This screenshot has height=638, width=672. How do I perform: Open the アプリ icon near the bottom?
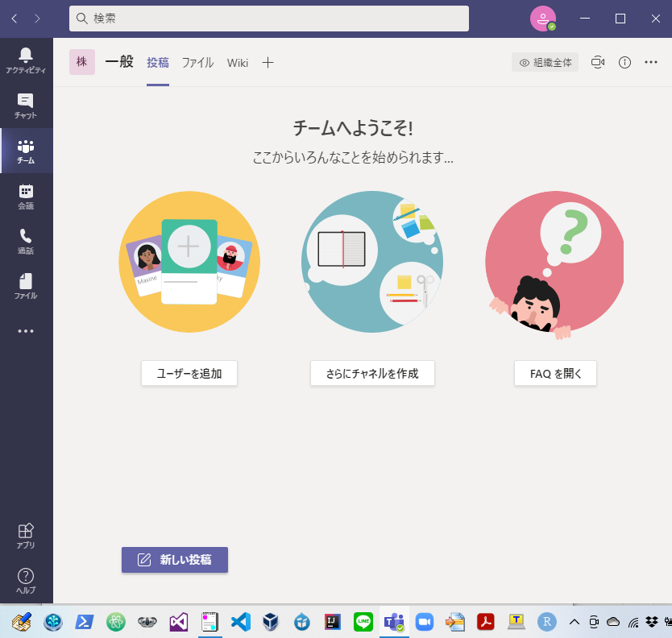coord(26,535)
